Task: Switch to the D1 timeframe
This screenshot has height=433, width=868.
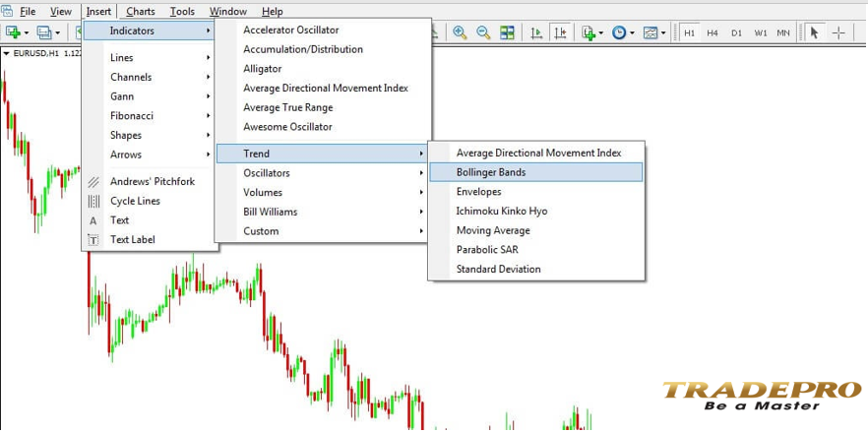Action: [x=736, y=33]
